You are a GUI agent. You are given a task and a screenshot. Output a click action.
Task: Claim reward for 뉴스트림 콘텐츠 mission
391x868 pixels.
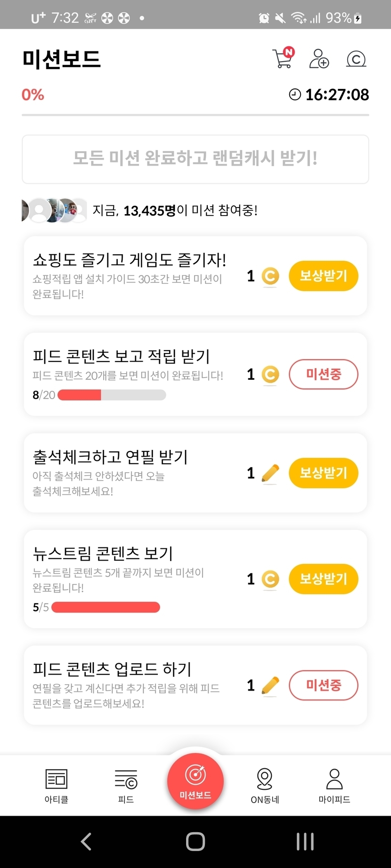[323, 579]
